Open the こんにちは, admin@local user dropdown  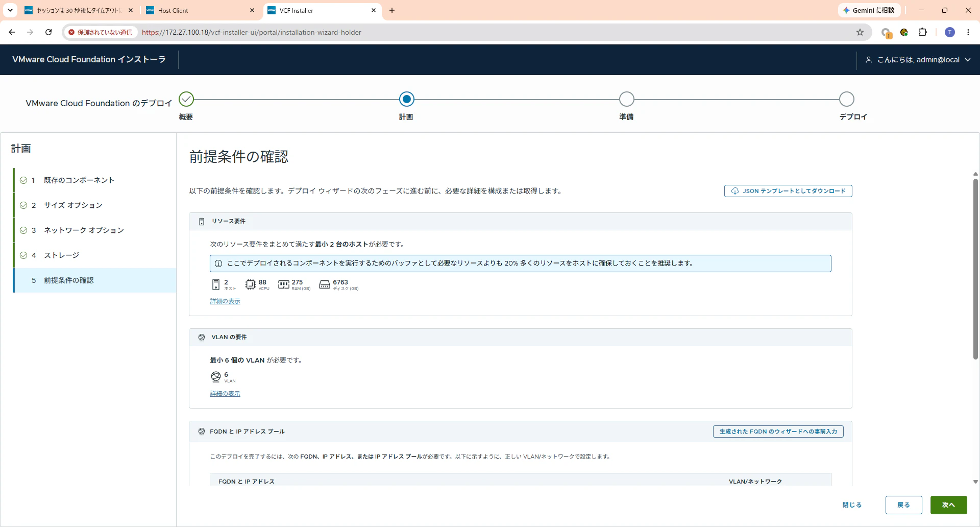[x=918, y=60]
